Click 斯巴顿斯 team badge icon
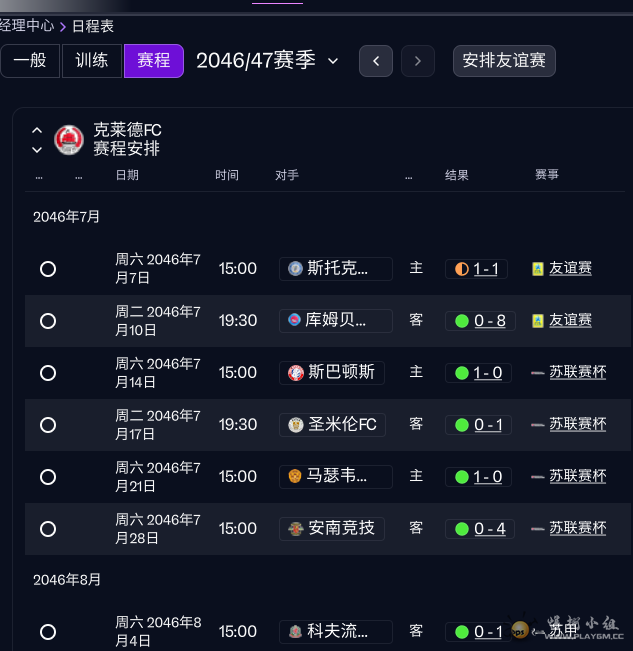 pyautogui.click(x=296, y=373)
